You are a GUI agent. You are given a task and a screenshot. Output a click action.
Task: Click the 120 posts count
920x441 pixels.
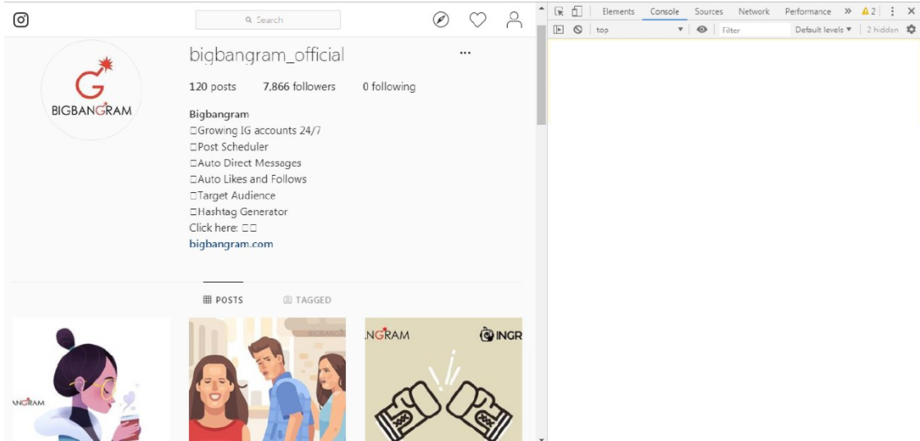coord(212,87)
